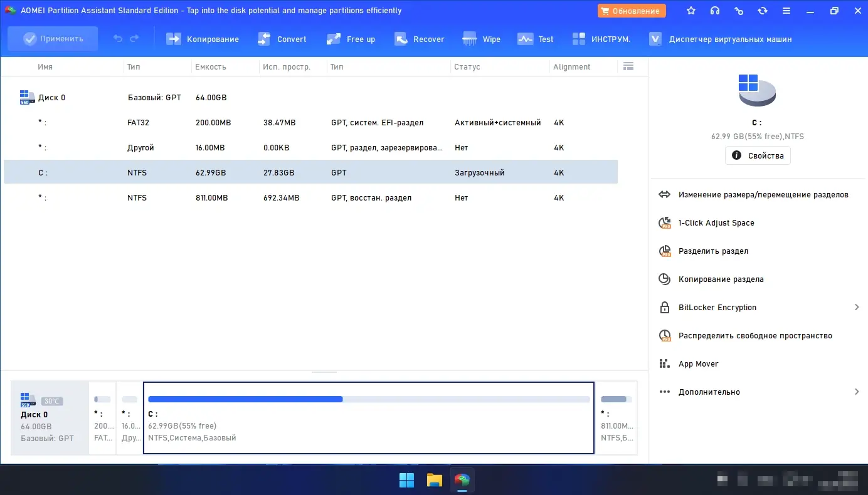
Task: Open the Recover tool
Action: click(x=419, y=39)
